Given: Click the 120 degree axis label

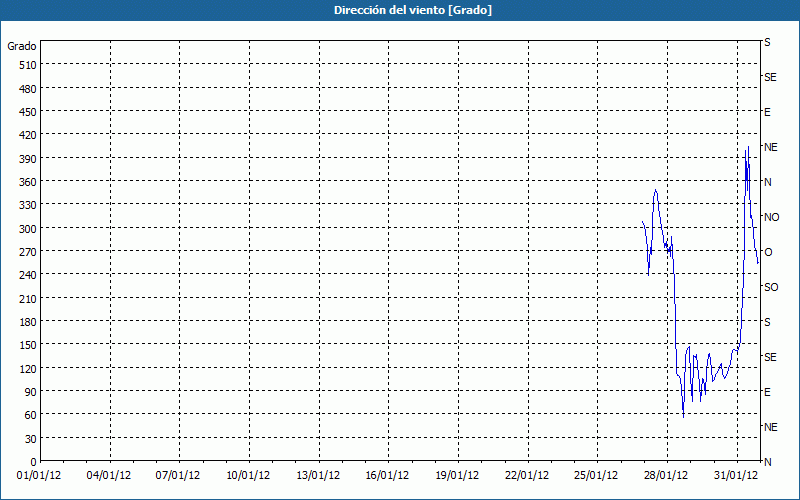Looking at the screenshot, I should click(29, 368).
